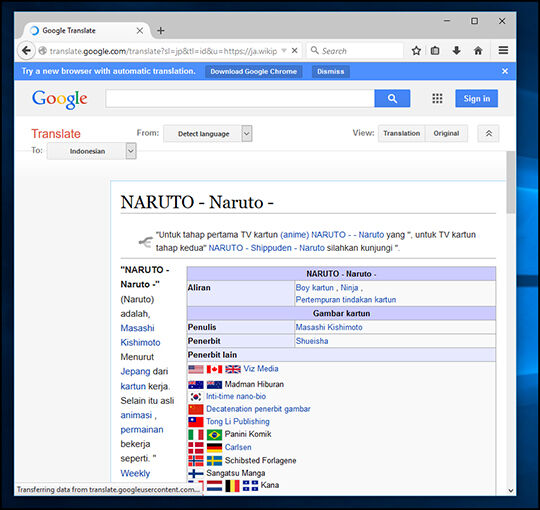This screenshot has height=510, width=540.
Task: Open the To Indonesian language dropdown
Action: [92, 151]
